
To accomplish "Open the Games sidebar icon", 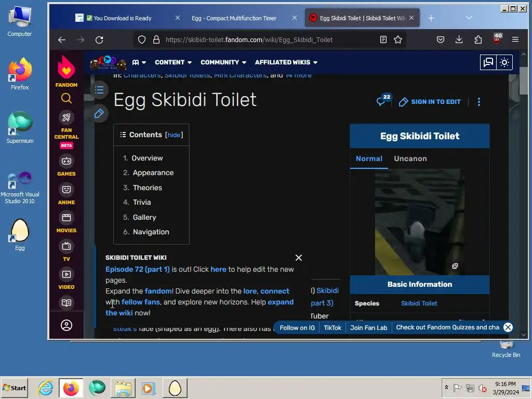I will pyautogui.click(x=66, y=161).
